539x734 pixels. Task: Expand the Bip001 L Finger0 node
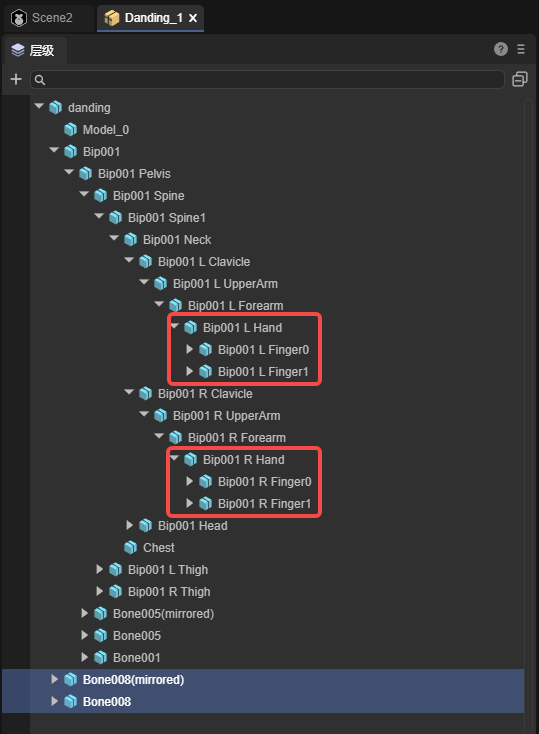[x=189, y=349]
